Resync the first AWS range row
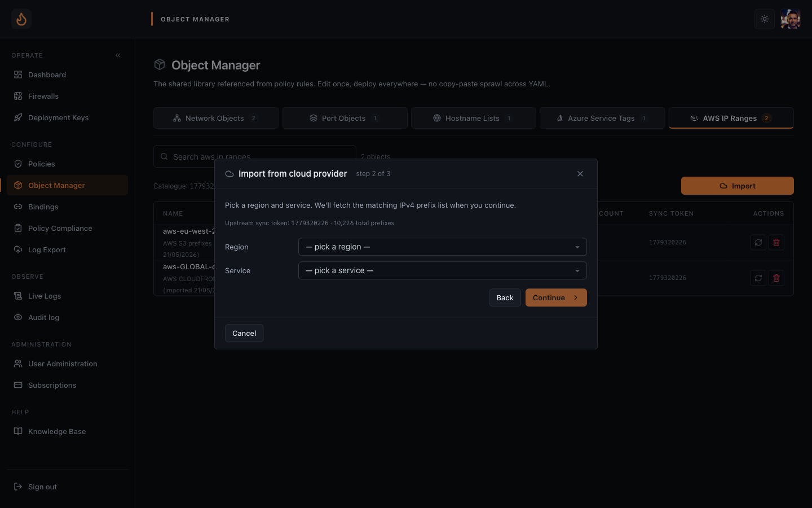Image resolution: width=812 pixels, height=508 pixels. [758, 242]
